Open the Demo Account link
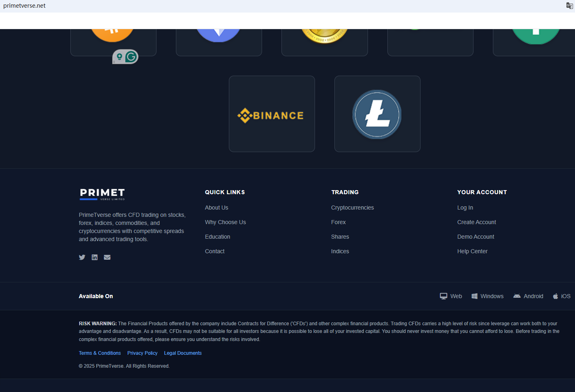Viewport: 575px width, 392px height. click(x=476, y=237)
